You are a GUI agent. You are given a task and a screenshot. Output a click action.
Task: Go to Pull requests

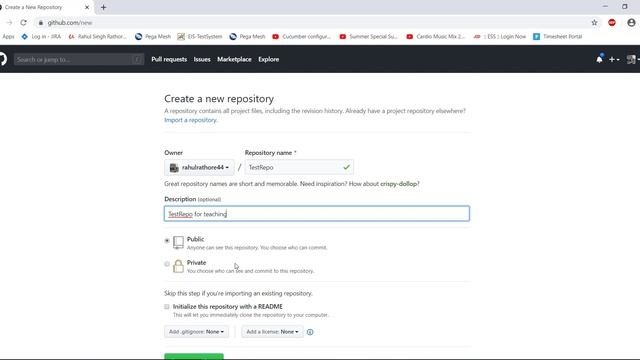pos(169,59)
